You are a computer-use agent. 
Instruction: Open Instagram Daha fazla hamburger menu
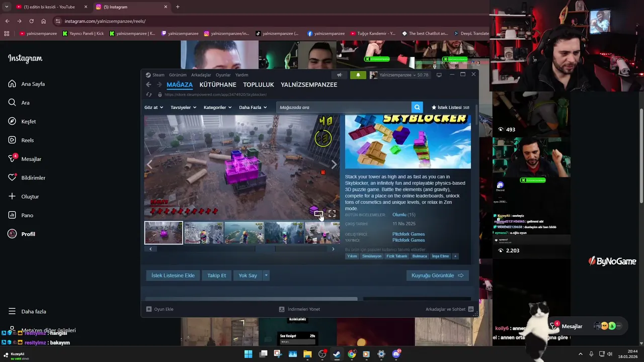[x=12, y=311]
